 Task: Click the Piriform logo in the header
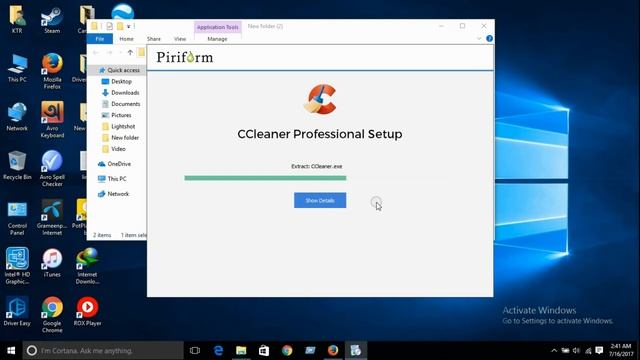tap(185, 58)
